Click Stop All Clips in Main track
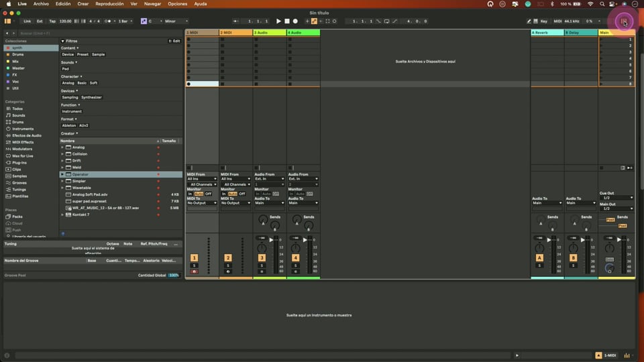Image resolution: width=644 pixels, height=362 pixels. [x=602, y=168]
